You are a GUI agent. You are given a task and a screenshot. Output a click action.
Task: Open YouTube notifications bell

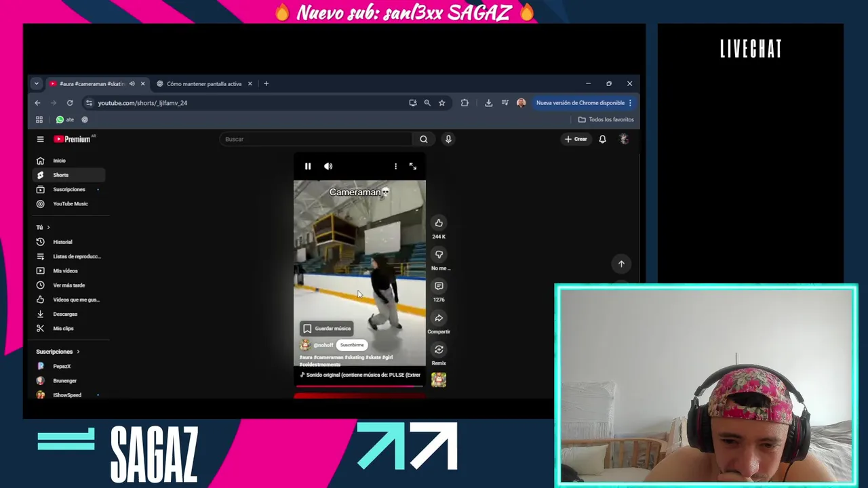click(x=602, y=139)
